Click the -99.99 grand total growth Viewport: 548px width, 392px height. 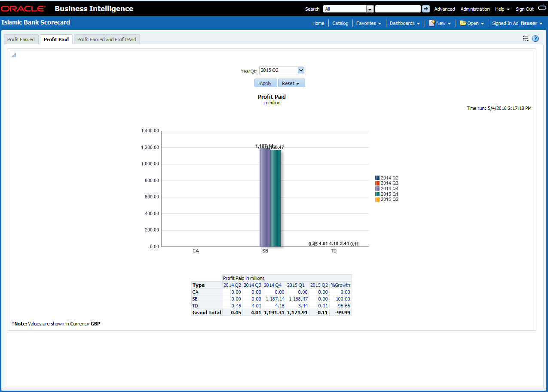343,313
